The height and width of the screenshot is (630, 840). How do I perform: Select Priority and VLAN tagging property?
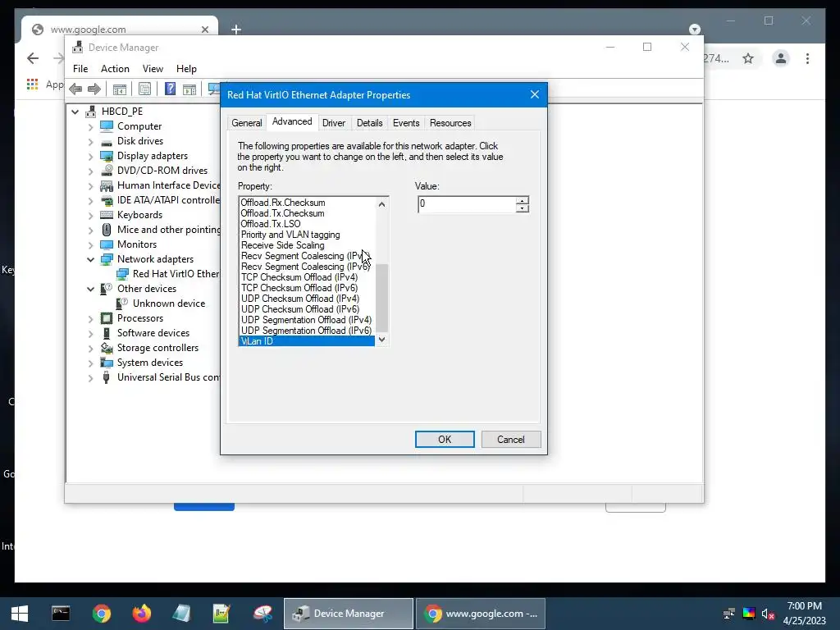pos(290,235)
